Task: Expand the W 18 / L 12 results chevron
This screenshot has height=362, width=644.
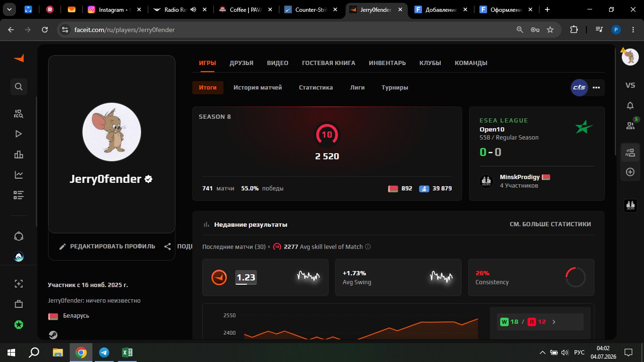Action: (x=554, y=322)
